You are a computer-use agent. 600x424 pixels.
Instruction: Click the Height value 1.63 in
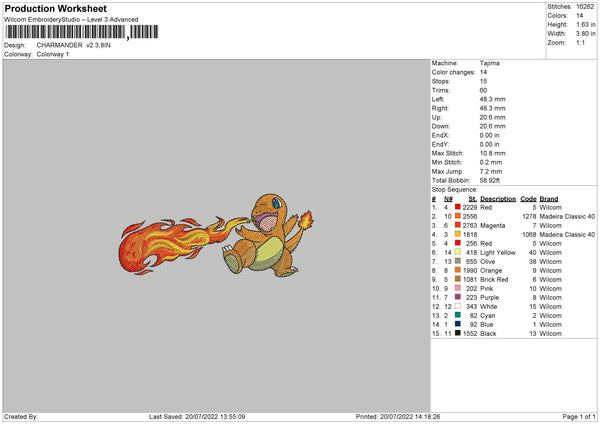(x=585, y=24)
